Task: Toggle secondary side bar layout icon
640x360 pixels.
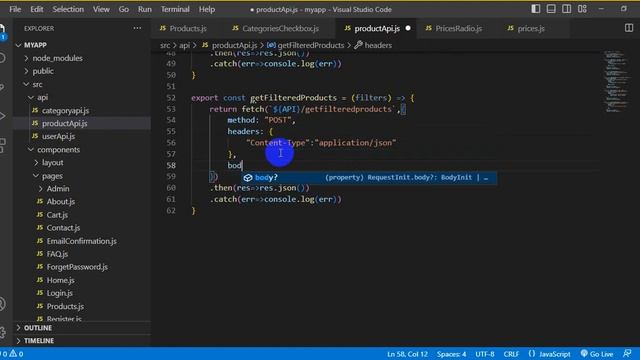Action: (x=567, y=9)
